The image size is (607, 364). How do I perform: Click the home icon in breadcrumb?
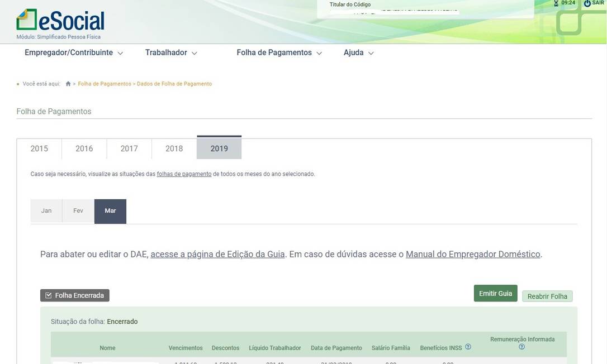point(68,84)
